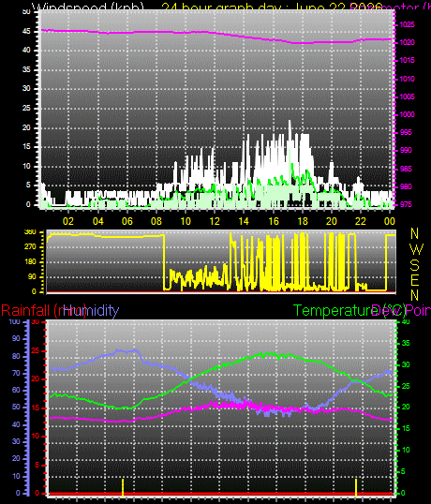The image size is (431, 504).
Task: Click the 12 hour label on time axis
Action: coord(215,221)
